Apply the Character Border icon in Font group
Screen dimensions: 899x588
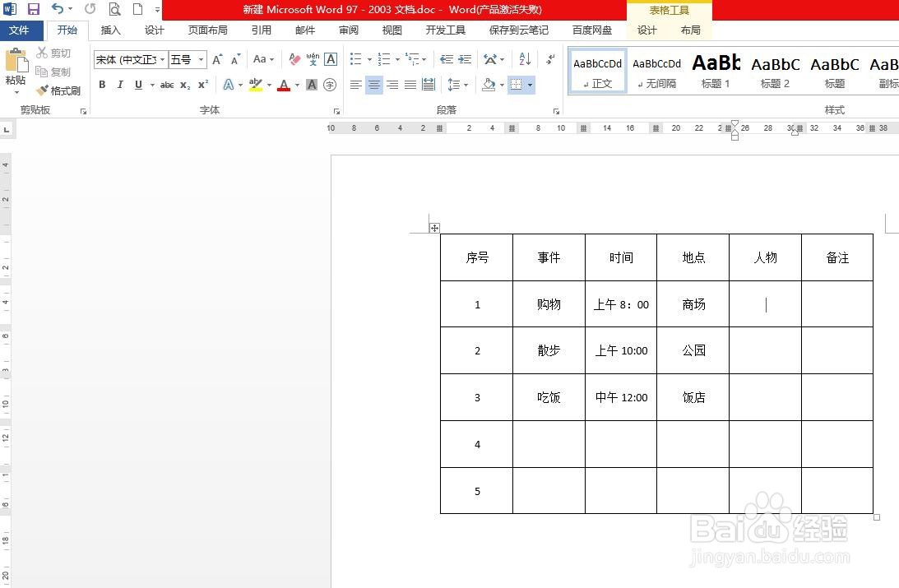331,59
